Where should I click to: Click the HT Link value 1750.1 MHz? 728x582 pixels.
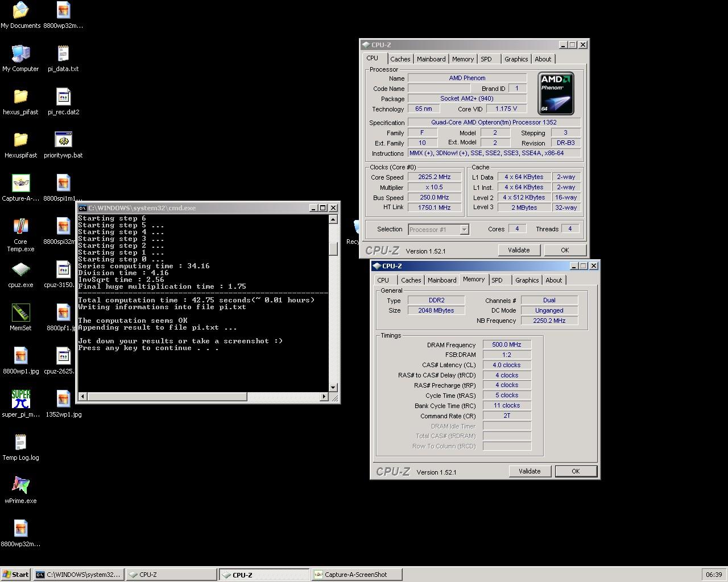pos(435,207)
